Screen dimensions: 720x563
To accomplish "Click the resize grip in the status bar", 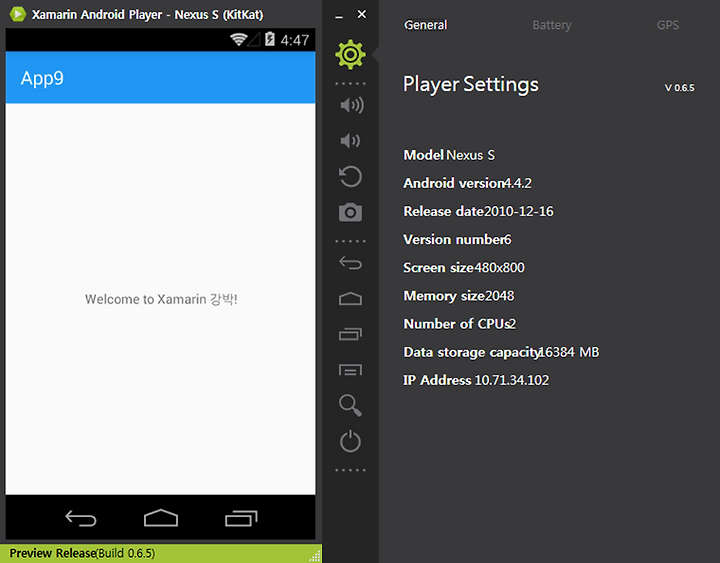I will pos(315,556).
